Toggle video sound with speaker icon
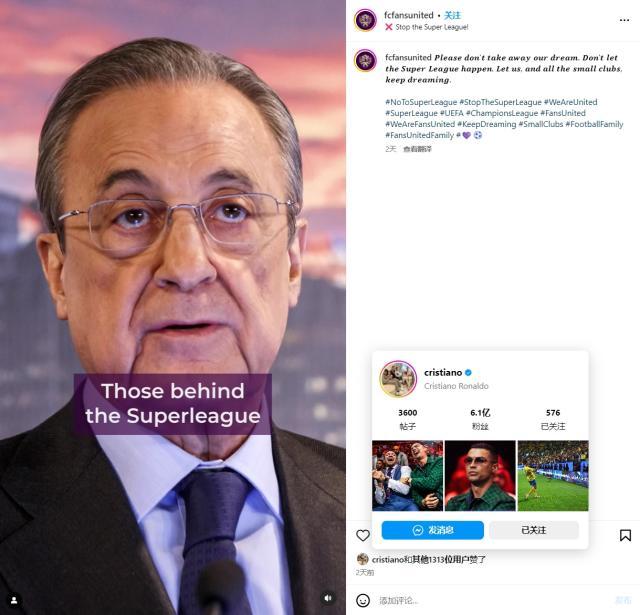This screenshot has height=615, width=640. [x=327, y=598]
